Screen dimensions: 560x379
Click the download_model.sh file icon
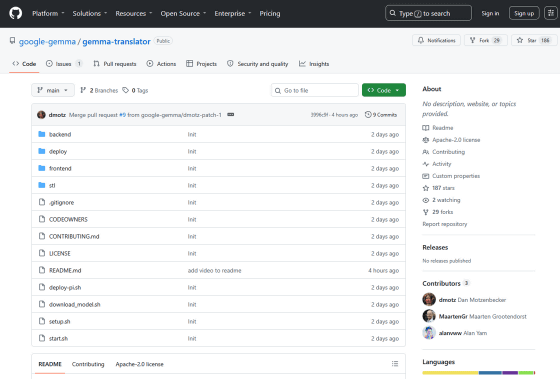click(42, 304)
